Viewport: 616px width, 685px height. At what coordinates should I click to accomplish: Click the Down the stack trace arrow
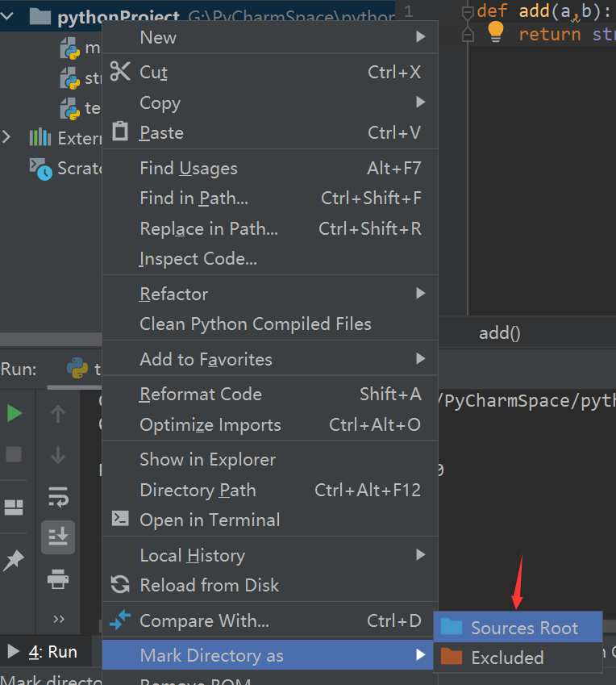pyautogui.click(x=58, y=455)
